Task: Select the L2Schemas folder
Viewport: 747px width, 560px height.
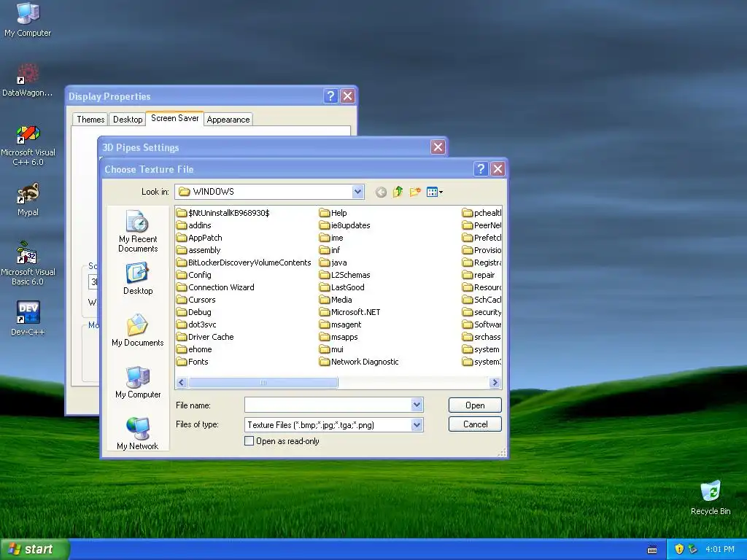Action: coord(345,275)
